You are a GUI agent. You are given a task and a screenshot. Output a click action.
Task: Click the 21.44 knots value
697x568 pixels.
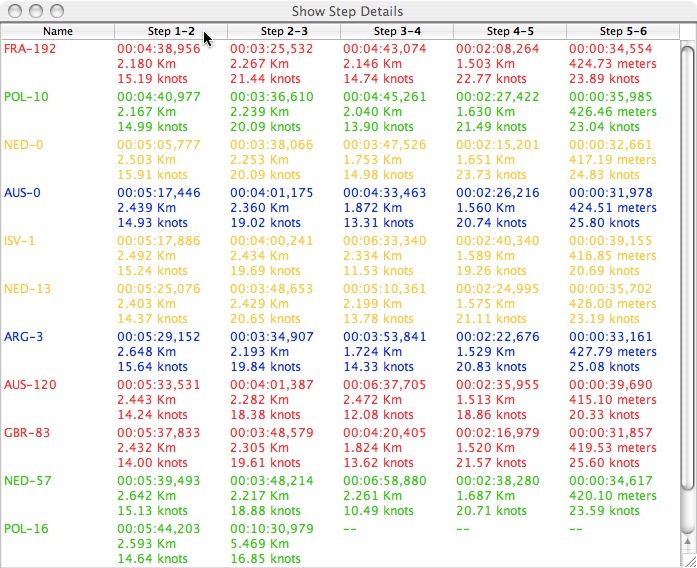coord(265,79)
